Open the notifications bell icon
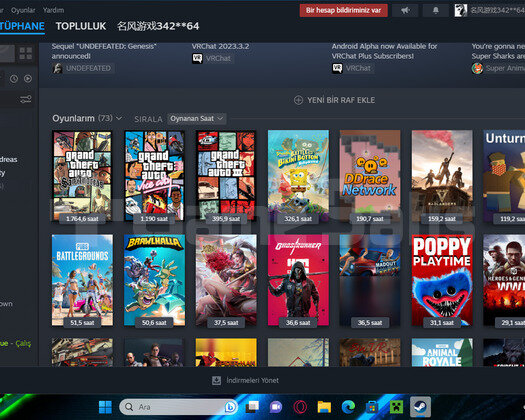This screenshot has width=525, height=420. point(436,10)
